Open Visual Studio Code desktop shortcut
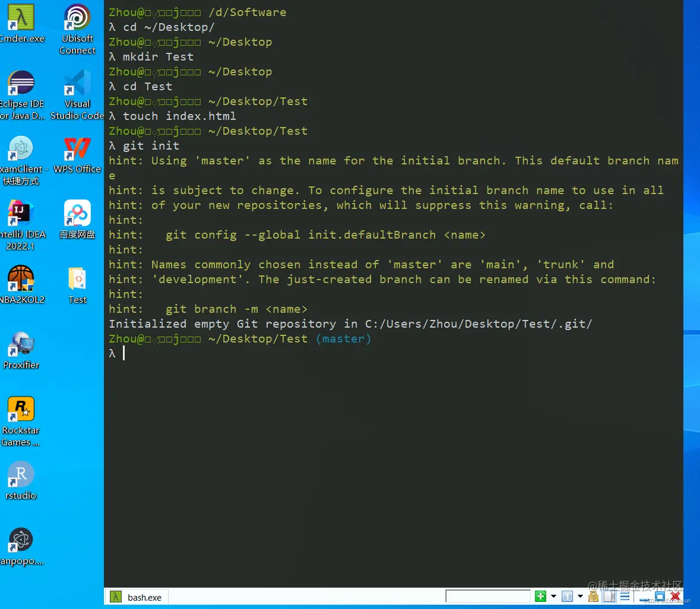Viewport: 700px width, 609px height. (77, 95)
